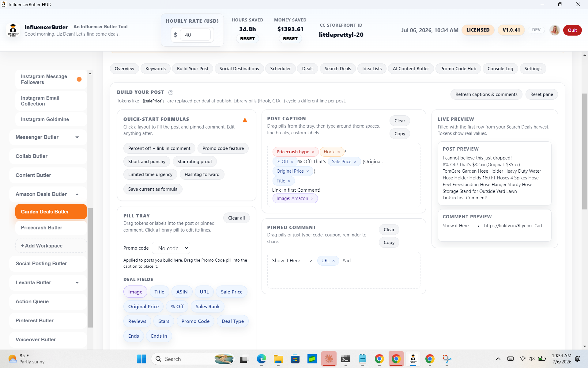Viewport: 588px width, 368px height.
Task: Click Save current as formula
Action: 153,189
